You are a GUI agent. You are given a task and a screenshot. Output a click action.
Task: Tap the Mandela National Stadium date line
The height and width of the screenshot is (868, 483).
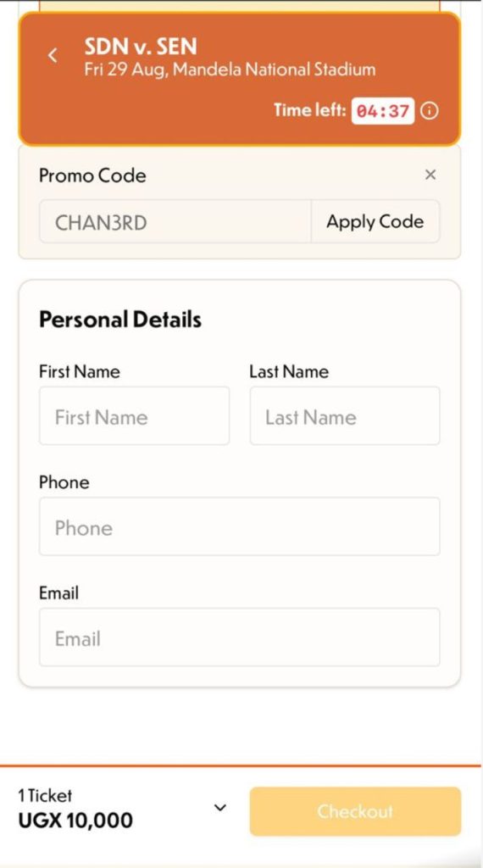230,70
